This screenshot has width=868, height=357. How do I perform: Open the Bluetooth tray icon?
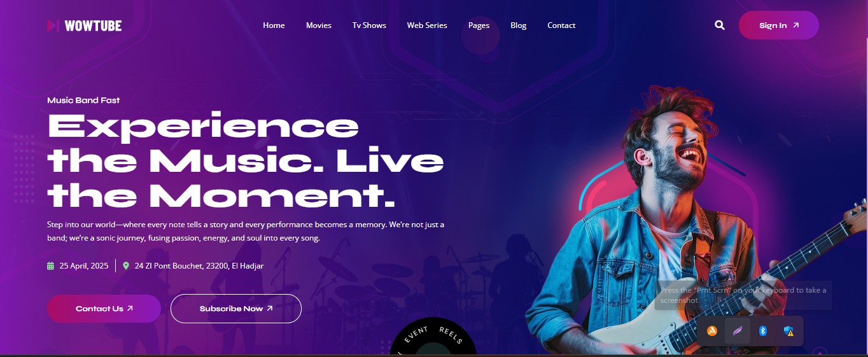pos(763,331)
